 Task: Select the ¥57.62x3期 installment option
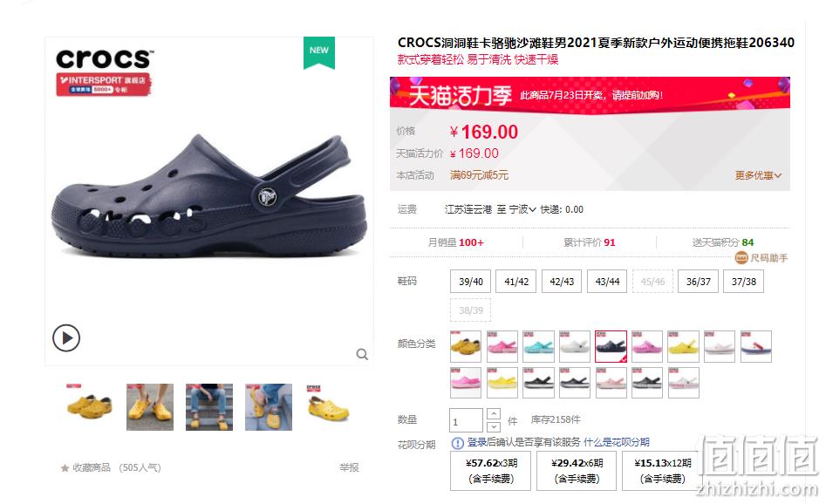[x=490, y=471]
